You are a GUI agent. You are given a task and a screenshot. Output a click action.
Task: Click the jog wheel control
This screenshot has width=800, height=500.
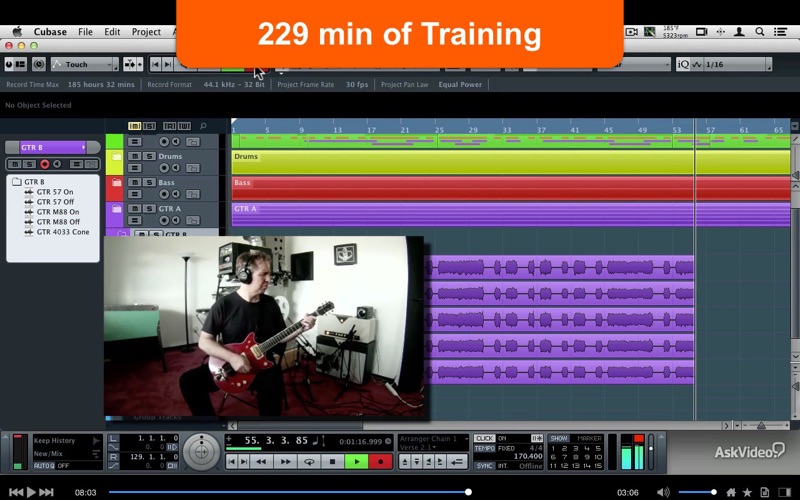click(x=202, y=452)
